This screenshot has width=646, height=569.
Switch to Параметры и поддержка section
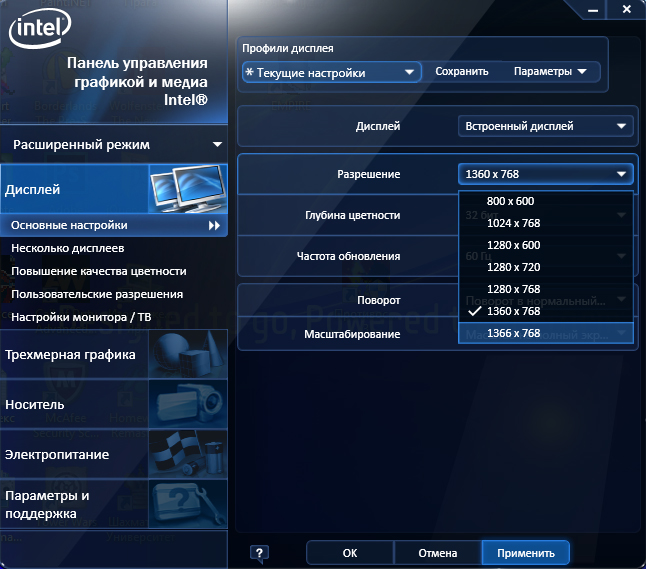114,504
